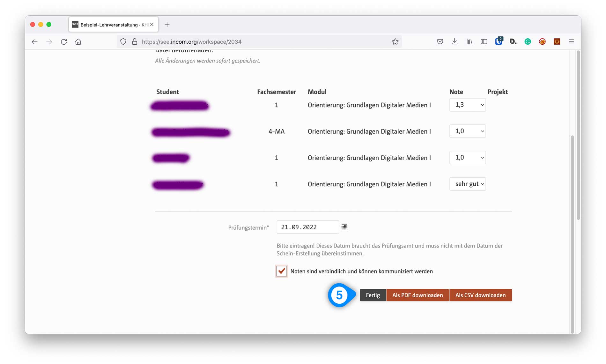Screen dimensions: 606x364
Task: Click the 'D.' extension icon
Action: coord(513,41)
